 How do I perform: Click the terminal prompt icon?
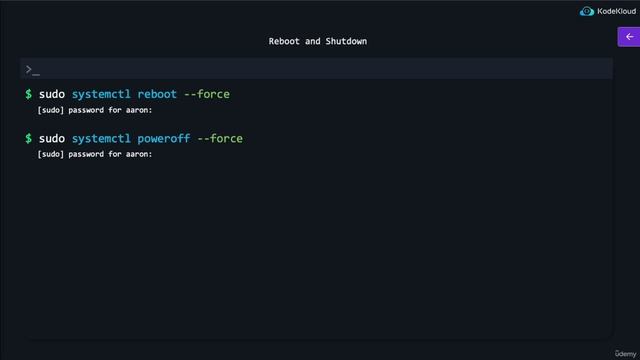32,70
